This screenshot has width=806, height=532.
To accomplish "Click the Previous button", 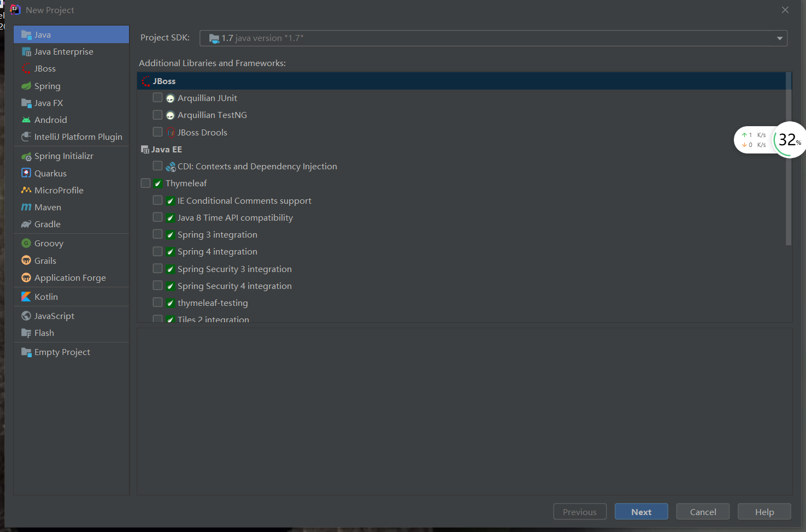I will tap(580, 512).
